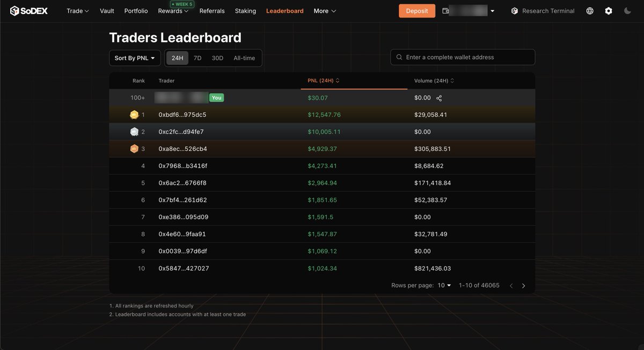Click trader 0x6ac2...6766f8
This screenshot has width=644, height=350.
point(182,183)
